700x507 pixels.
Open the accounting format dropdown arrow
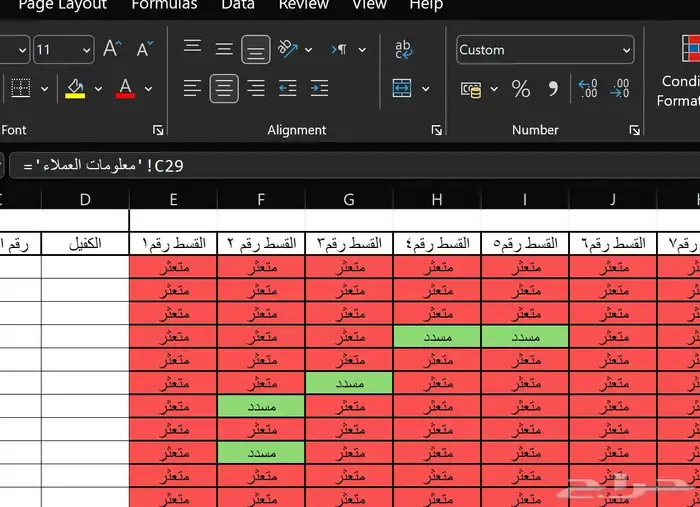pyautogui.click(x=494, y=89)
